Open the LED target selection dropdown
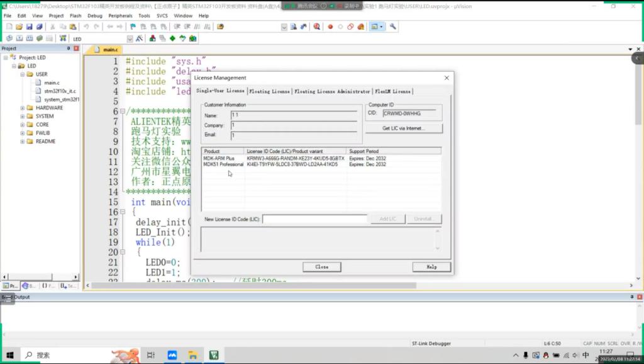The image size is (644, 364). pyautogui.click(x=130, y=39)
